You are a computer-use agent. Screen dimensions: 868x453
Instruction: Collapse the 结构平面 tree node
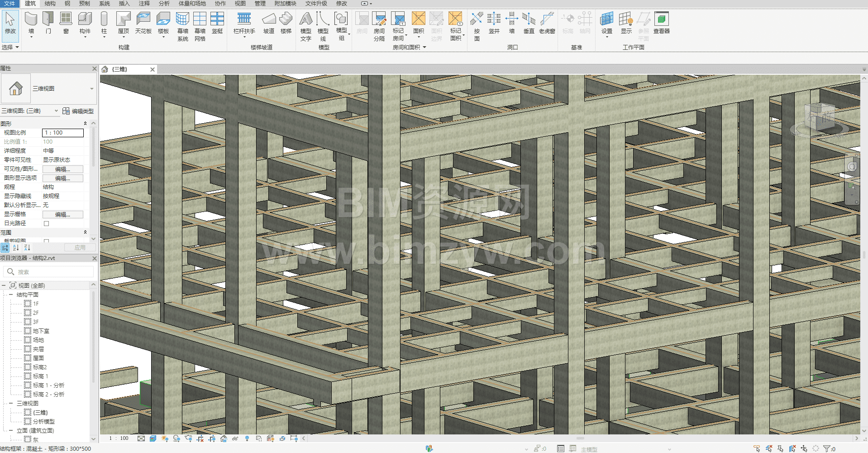coord(11,294)
